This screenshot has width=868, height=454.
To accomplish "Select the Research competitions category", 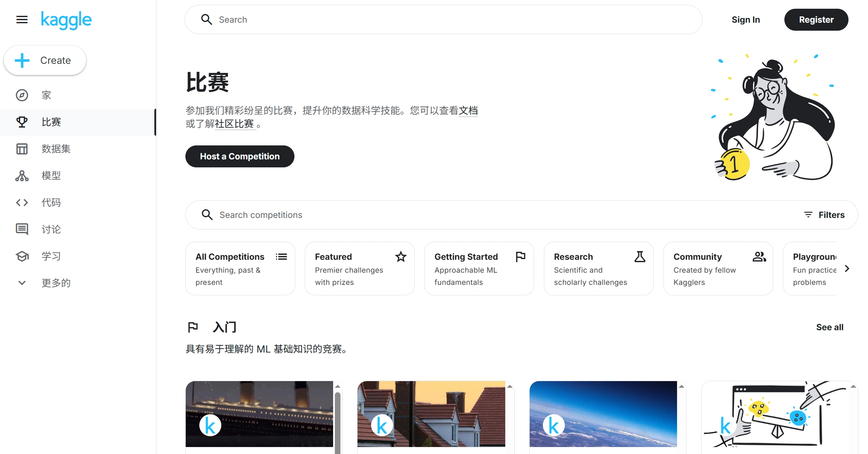I will pos(598,268).
